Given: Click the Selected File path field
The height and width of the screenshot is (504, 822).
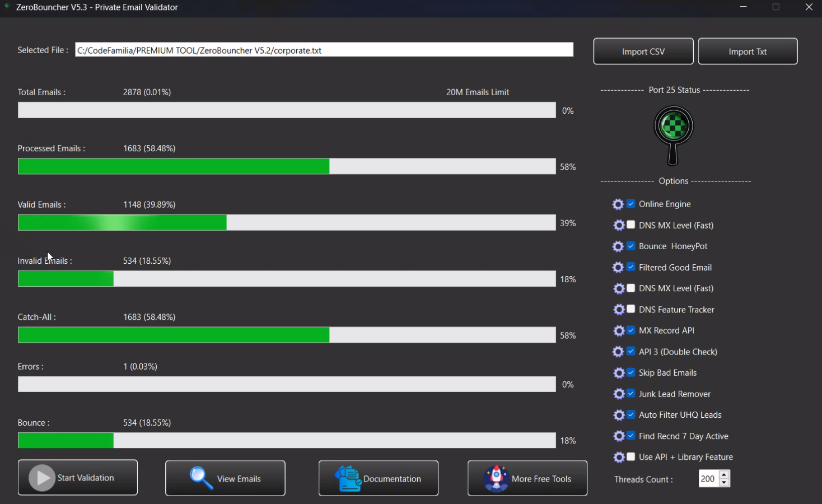Looking at the screenshot, I should [x=324, y=50].
